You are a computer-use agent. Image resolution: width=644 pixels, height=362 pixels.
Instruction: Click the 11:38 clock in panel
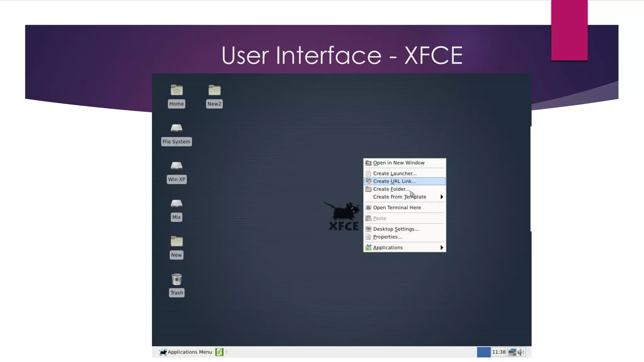[x=498, y=352]
